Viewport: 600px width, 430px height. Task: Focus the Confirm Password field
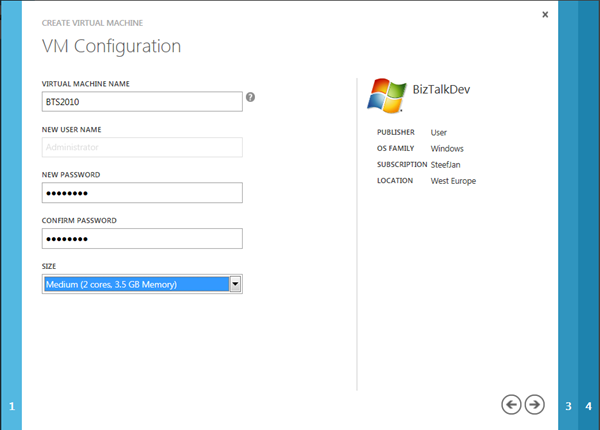point(143,239)
